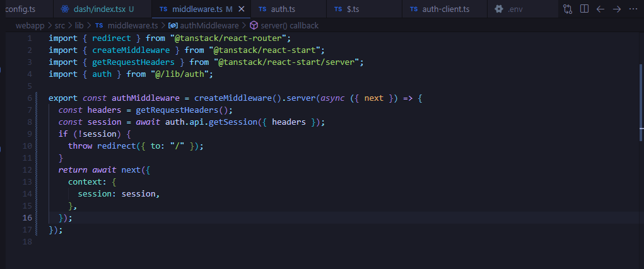The height and width of the screenshot is (269, 644).
Task: Click the async keyword on line 6
Action: point(332,98)
